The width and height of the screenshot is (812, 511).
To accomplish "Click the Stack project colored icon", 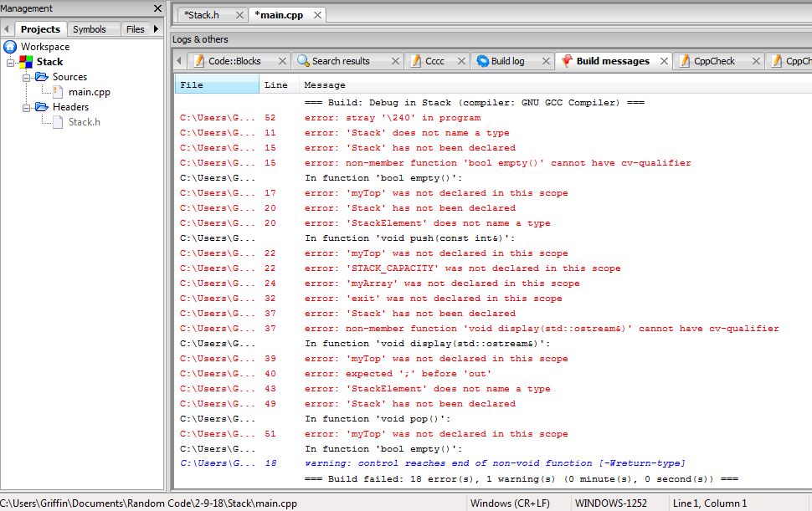I will [26, 62].
